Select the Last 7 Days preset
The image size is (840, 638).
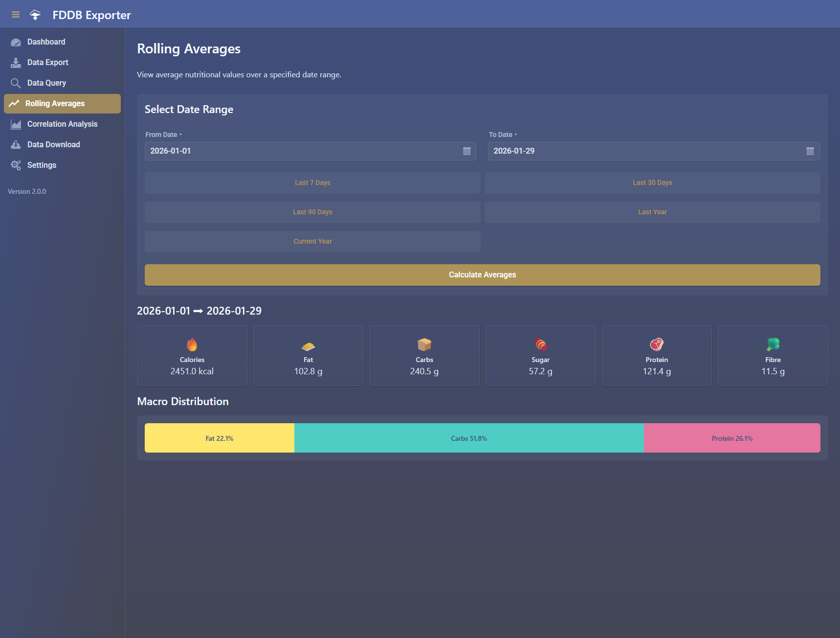coord(312,183)
